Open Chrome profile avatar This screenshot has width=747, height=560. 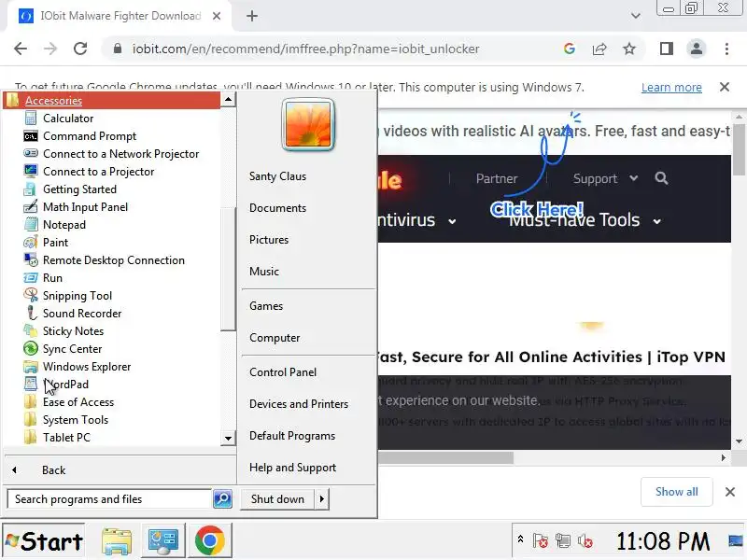[x=696, y=49]
